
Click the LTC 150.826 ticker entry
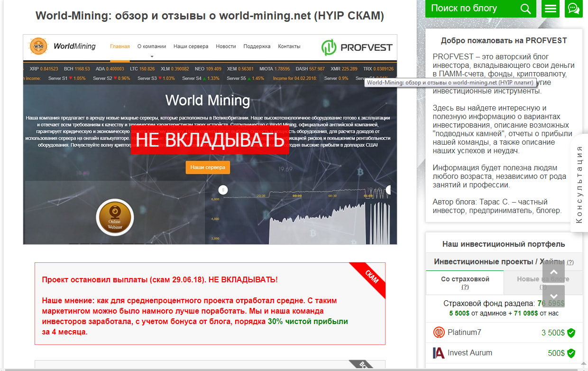142,69
